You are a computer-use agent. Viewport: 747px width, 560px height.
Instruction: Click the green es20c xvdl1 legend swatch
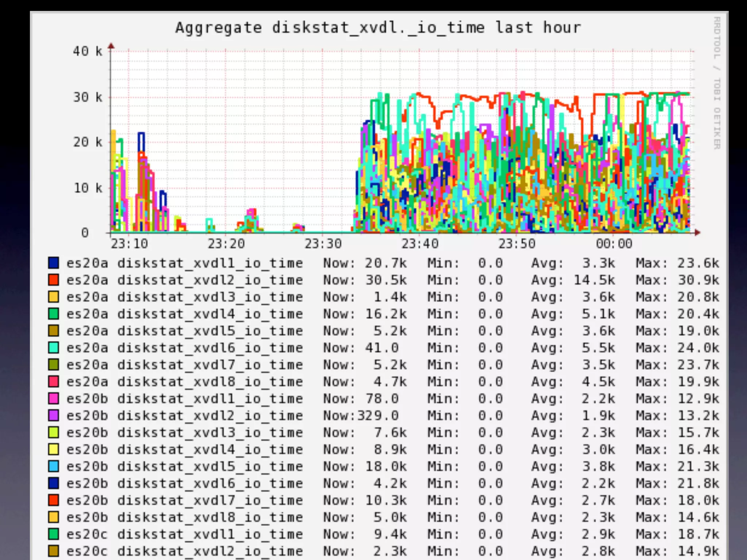point(53,534)
